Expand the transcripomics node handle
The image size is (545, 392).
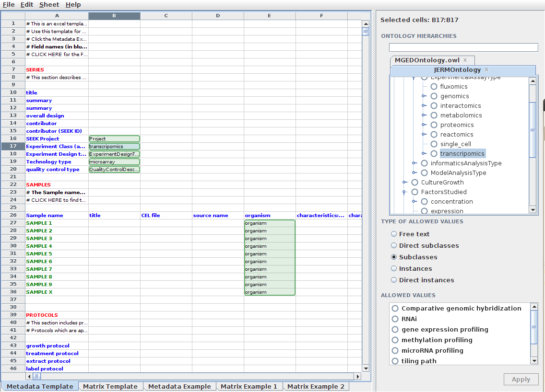coord(424,154)
